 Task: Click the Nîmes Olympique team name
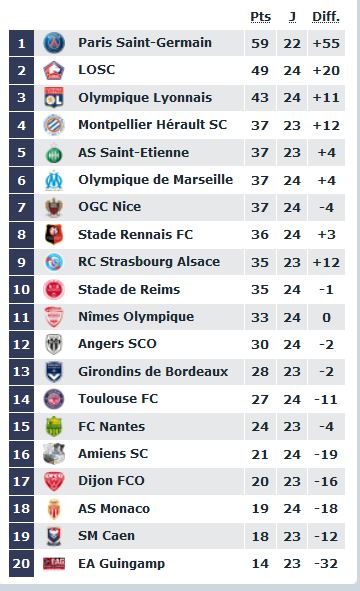[136, 317]
